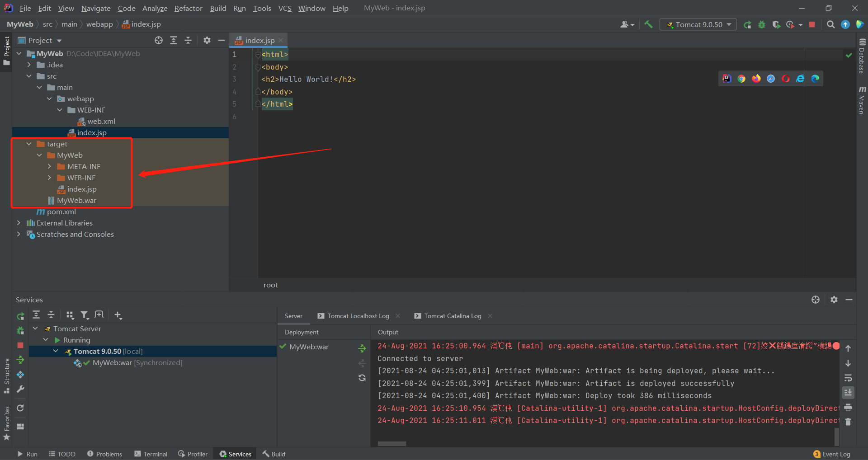Toggle soft-wrap in the Output console

849,378
